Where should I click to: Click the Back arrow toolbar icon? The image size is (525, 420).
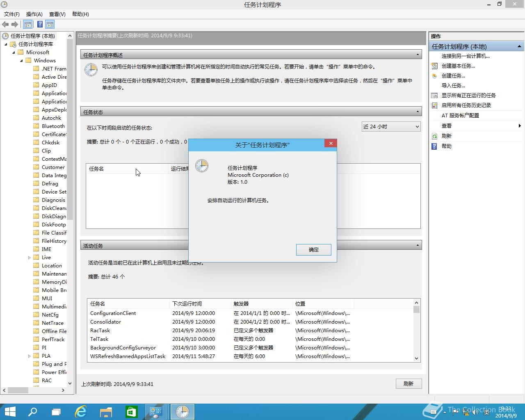[x=5, y=24]
